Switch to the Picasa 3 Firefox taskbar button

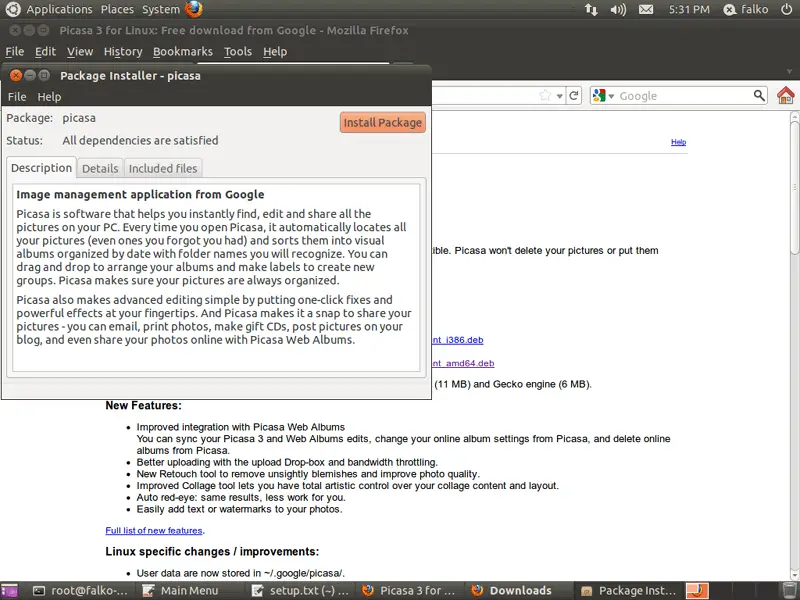[409, 590]
